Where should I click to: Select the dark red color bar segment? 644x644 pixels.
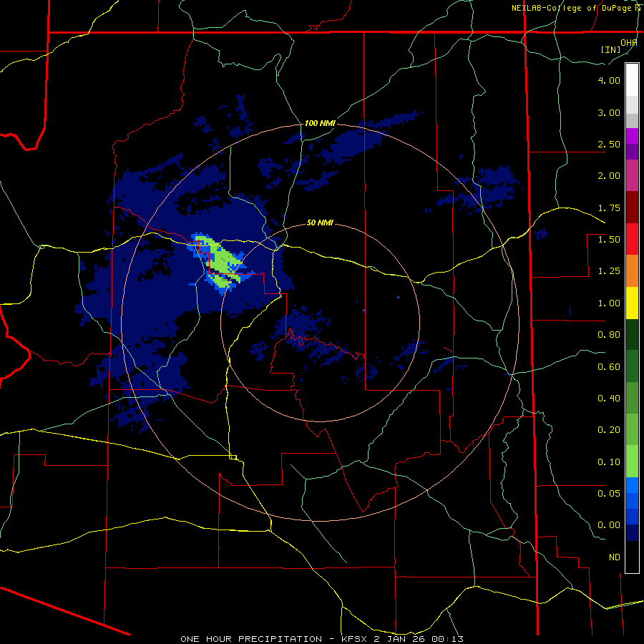632,208
